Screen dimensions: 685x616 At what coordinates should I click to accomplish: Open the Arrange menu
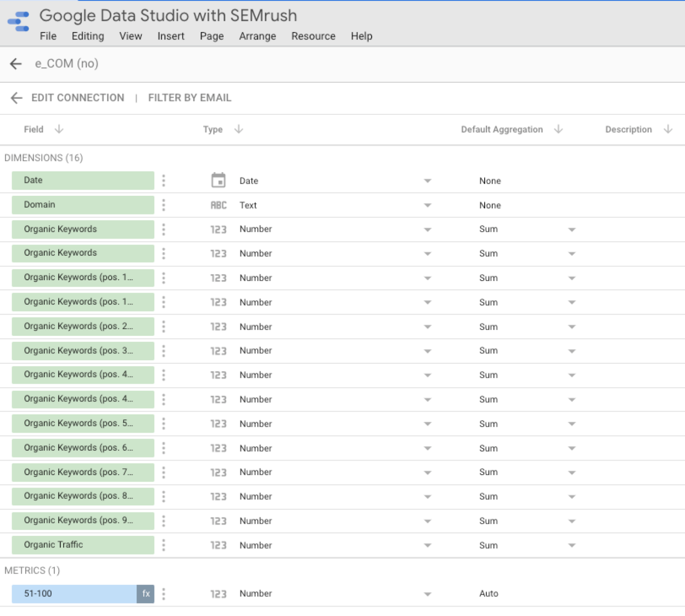(257, 36)
